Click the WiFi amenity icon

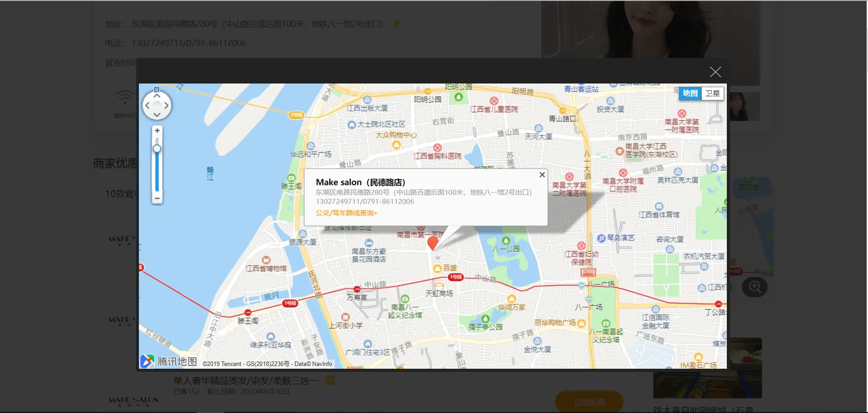coord(126,97)
